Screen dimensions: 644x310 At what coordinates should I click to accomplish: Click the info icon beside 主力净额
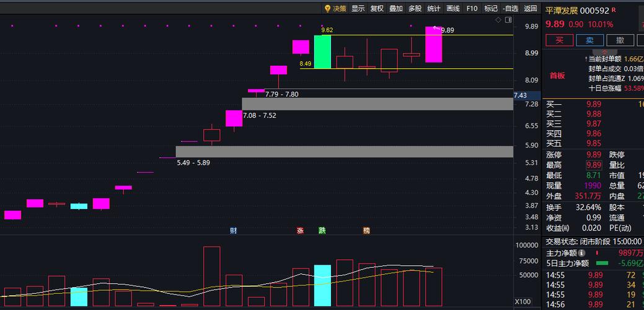[x=581, y=253]
